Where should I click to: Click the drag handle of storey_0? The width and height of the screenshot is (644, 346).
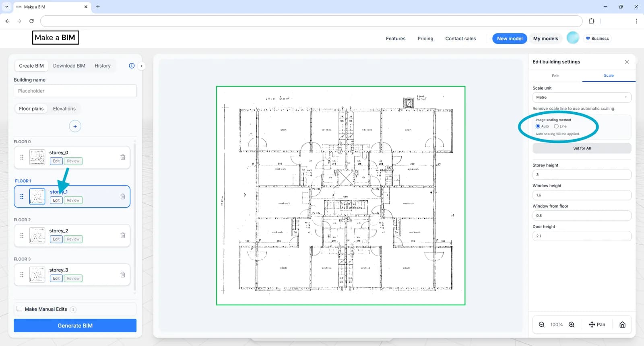[22, 157]
